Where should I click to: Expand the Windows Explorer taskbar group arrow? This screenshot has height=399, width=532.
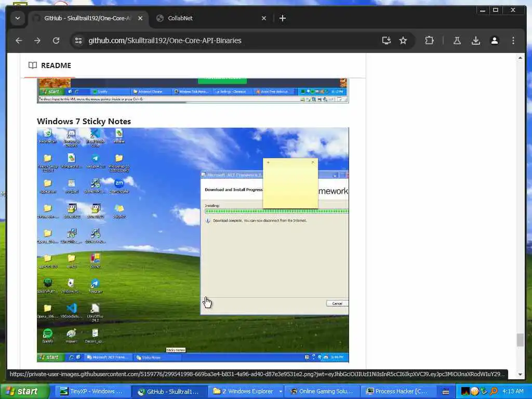(x=281, y=392)
